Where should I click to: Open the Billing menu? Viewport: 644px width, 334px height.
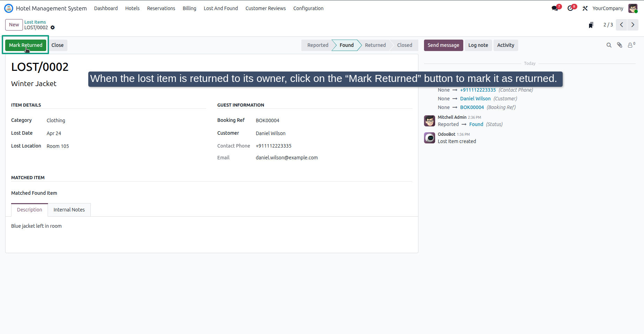(189, 8)
